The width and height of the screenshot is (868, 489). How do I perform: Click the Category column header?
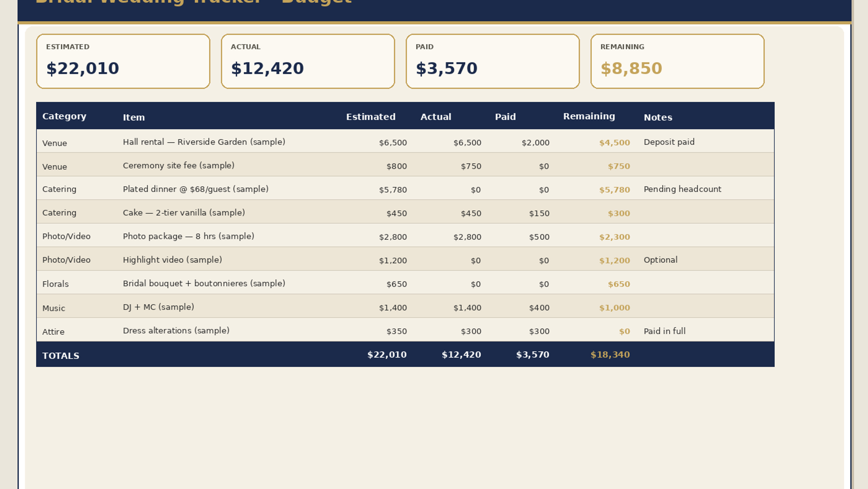pyautogui.click(x=64, y=116)
